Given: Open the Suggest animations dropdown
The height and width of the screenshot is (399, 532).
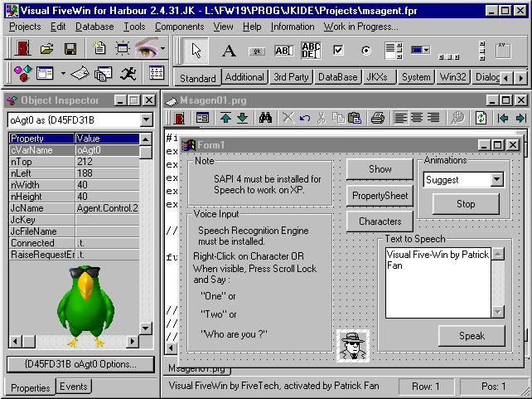Looking at the screenshot, I should [x=496, y=179].
